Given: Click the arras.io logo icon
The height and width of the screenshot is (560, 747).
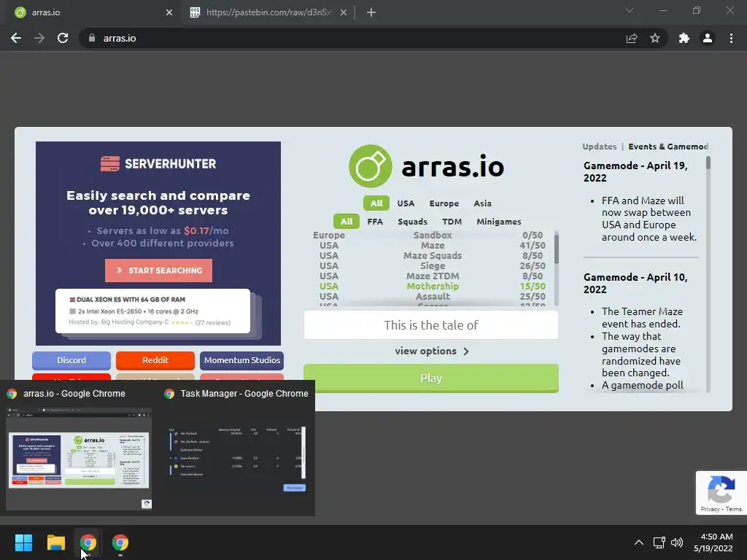Looking at the screenshot, I should coord(370,166).
